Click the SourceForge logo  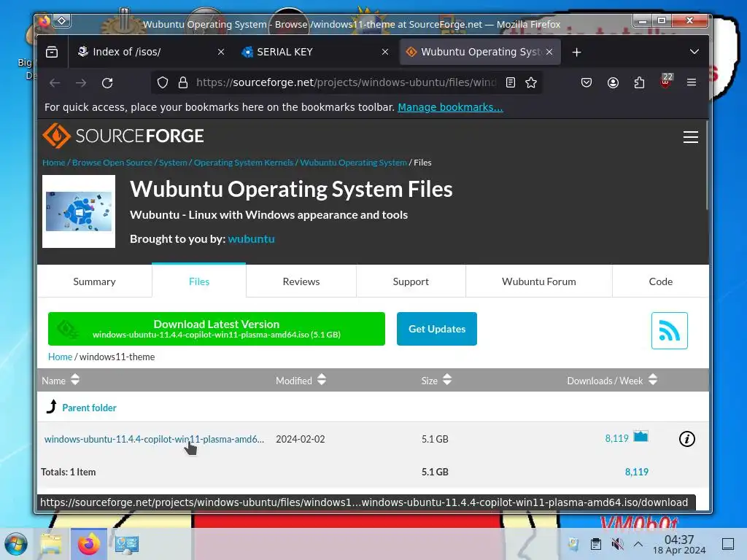pyautogui.click(x=123, y=136)
